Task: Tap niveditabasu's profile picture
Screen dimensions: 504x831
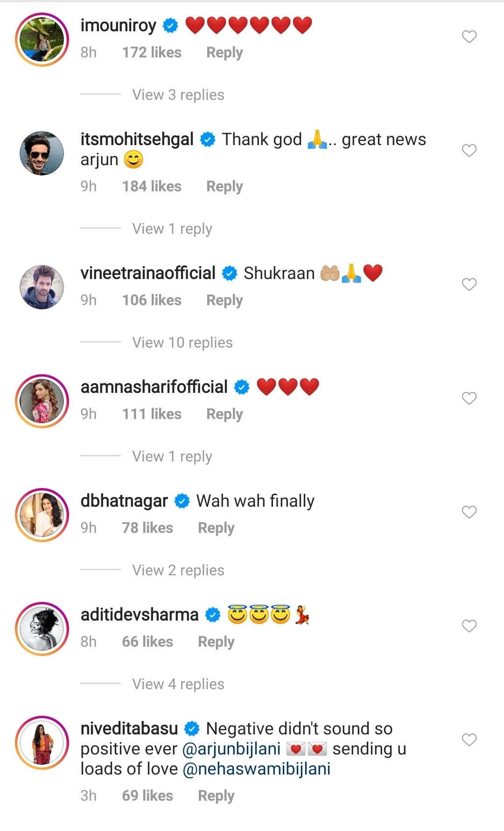Action: (42, 742)
